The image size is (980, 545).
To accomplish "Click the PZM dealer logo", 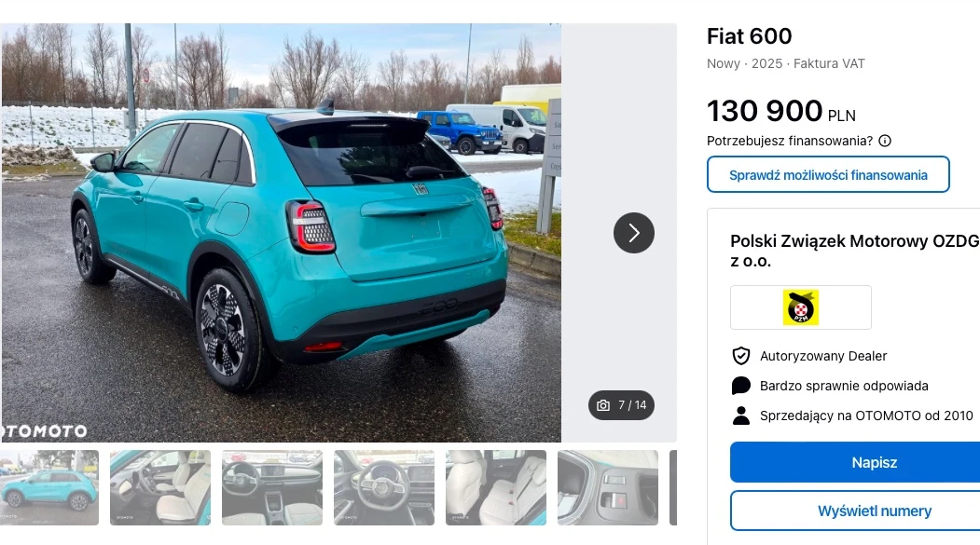I will pyautogui.click(x=801, y=307).
